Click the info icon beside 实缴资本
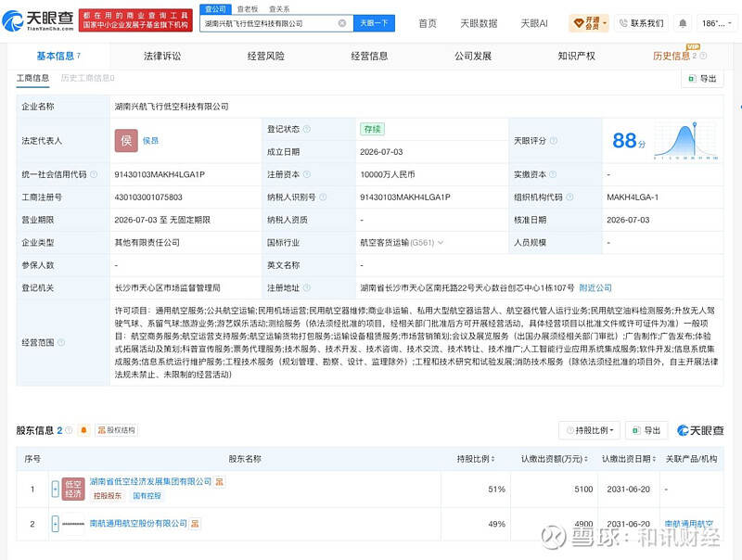This screenshot has width=742, height=560. click(553, 174)
